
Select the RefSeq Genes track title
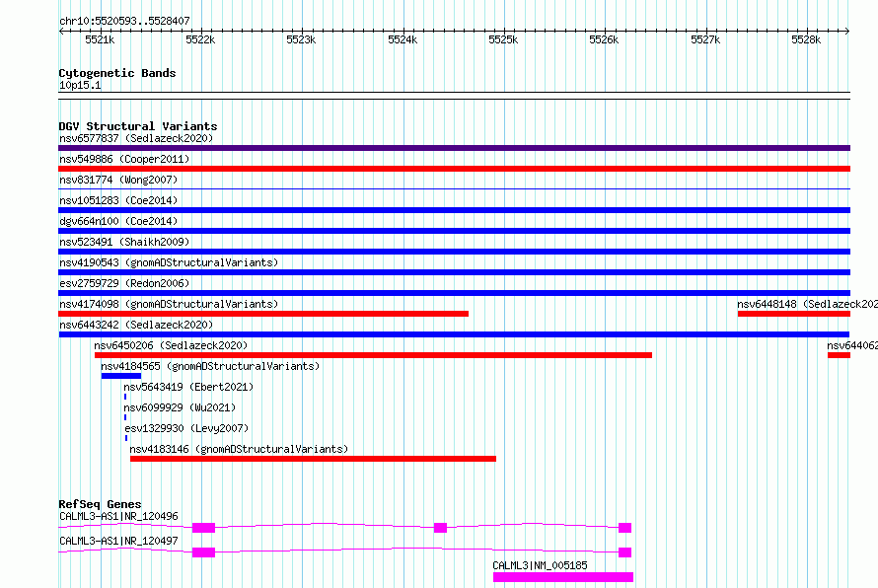[x=101, y=504]
